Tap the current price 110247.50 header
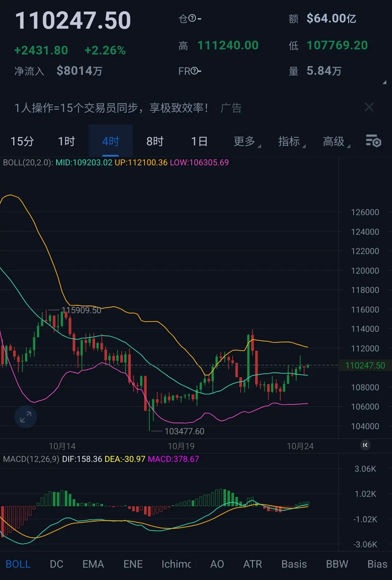Image resolution: width=392 pixels, height=580 pixels. click(x=73, y=20)
